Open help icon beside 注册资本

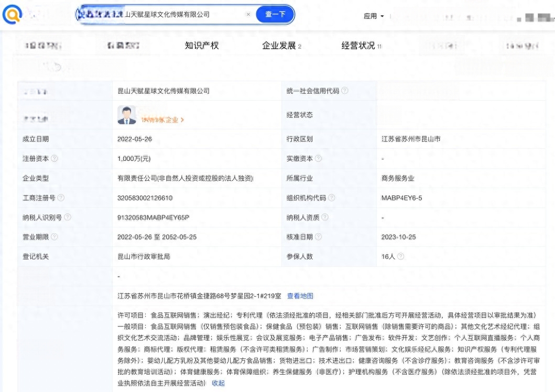click(x=54, y=158)
